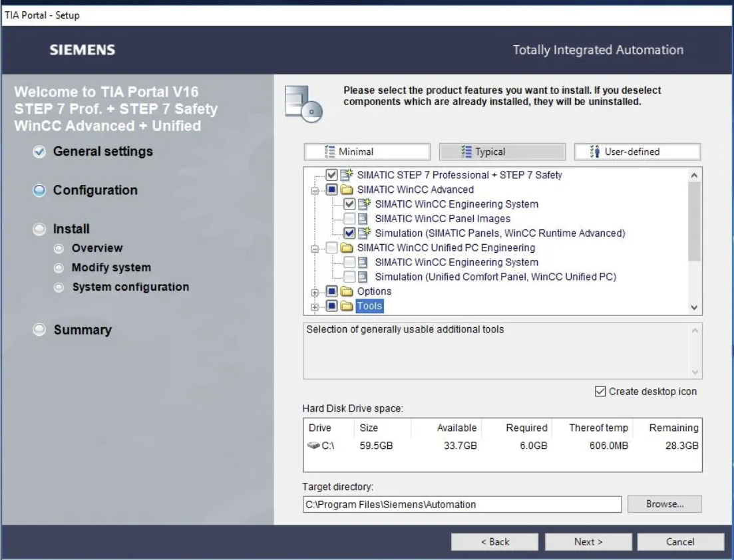Expand the Options tree node
This screenshot has width=734, height=560.
point(316,292)
